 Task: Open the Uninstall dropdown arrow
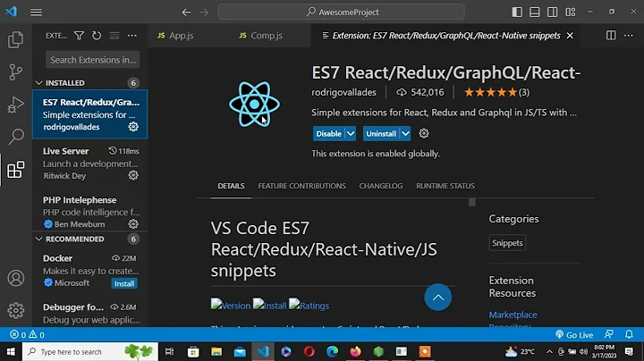click(x=405, y=134)
